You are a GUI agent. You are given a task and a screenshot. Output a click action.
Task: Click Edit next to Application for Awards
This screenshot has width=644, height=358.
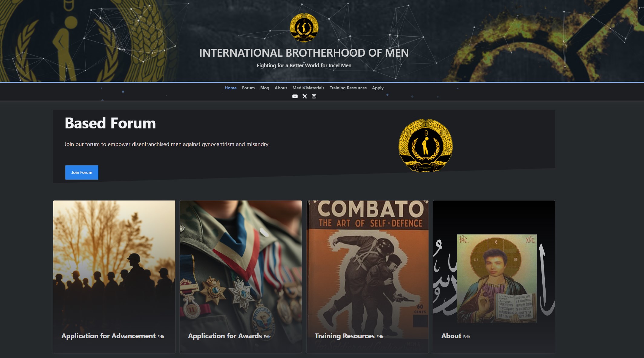(x=267, y=337)
